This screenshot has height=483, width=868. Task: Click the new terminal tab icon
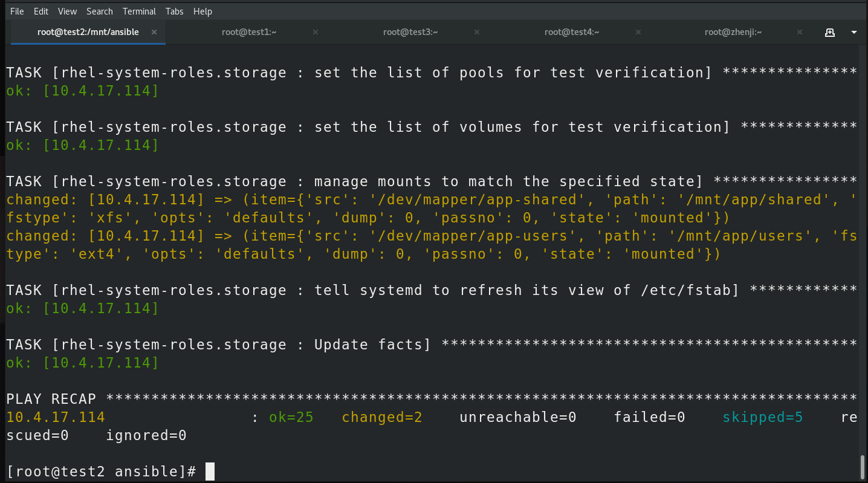830,32
